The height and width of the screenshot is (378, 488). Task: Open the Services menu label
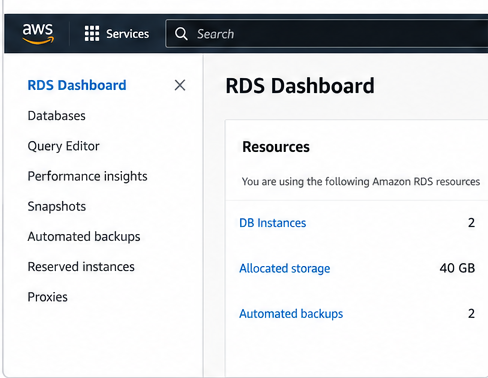127,34
